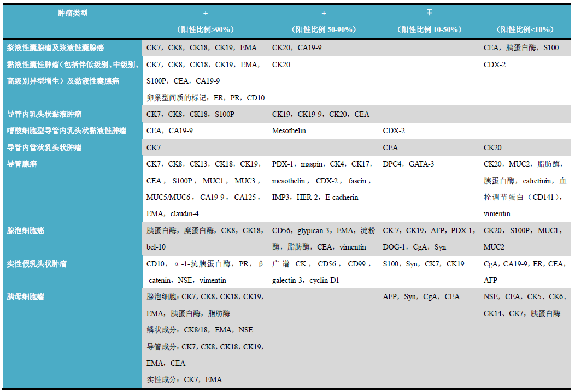The height and width of the screenshot is (392, 575).
Task: Select the 实性假乳头状肿瘤 row label
Action: point(37,264)
